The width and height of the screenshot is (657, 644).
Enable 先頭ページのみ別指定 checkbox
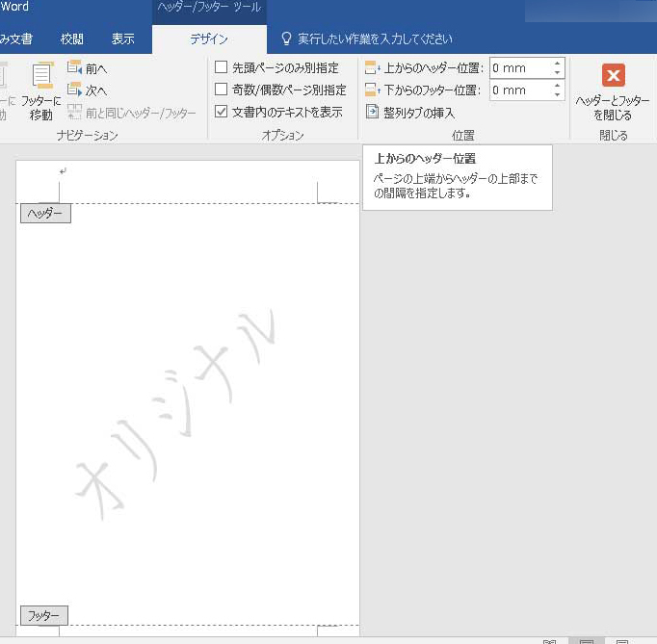[x=222, y=68]
